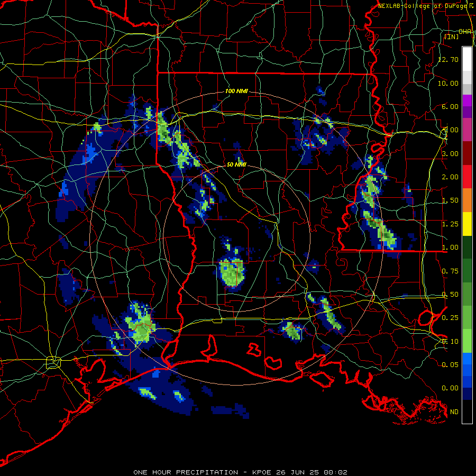Image resolution: width=476 pixels, height=476 pixels.
Task: Click the 0.00 legend value
Action: (x=450, y=388)
